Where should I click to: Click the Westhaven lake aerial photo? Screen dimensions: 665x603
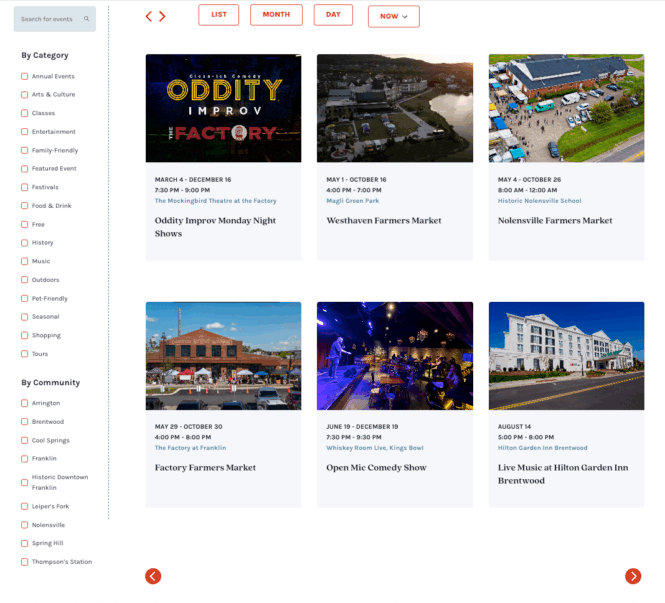(x=395, y=108)
